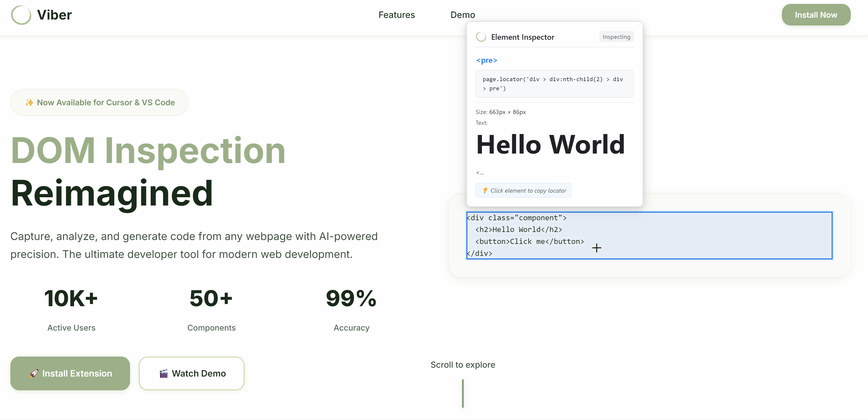Open the Features nav item
The width and height of the screenshot is (868, 420).
(396, 15)
